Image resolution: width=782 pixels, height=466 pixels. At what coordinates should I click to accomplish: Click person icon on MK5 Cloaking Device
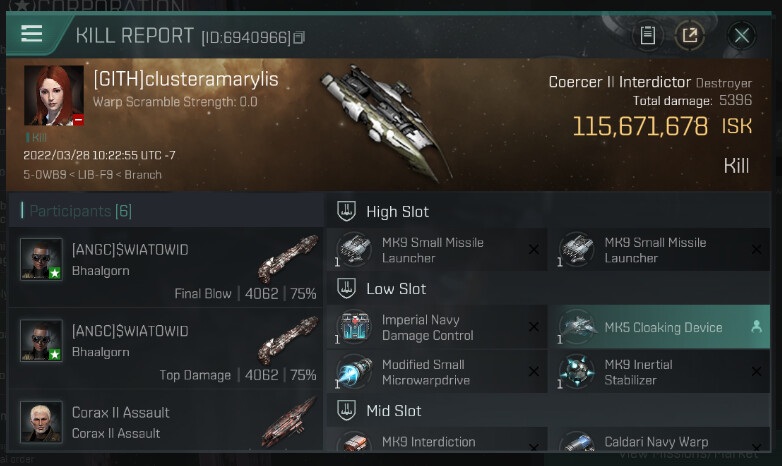point(757,326)
